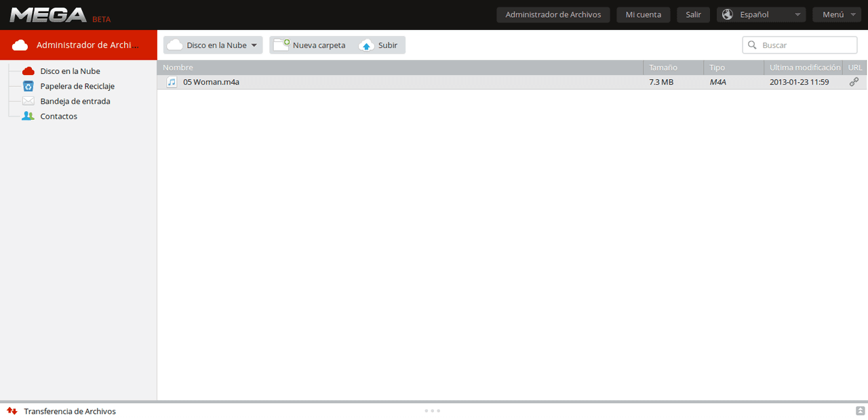Open Papelera de Reciclaje in the sidebar
868x420 pixels.
point(77,86)
